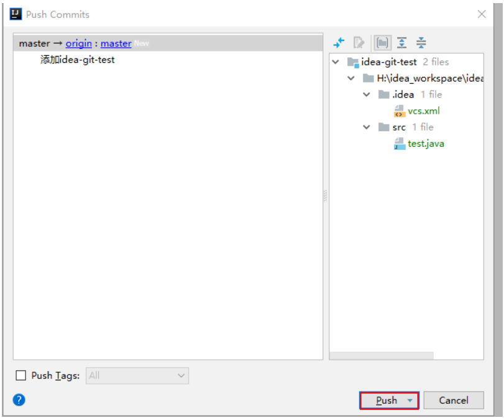
Task: Collapse the .idea folder node
Action: click(367, 94)
